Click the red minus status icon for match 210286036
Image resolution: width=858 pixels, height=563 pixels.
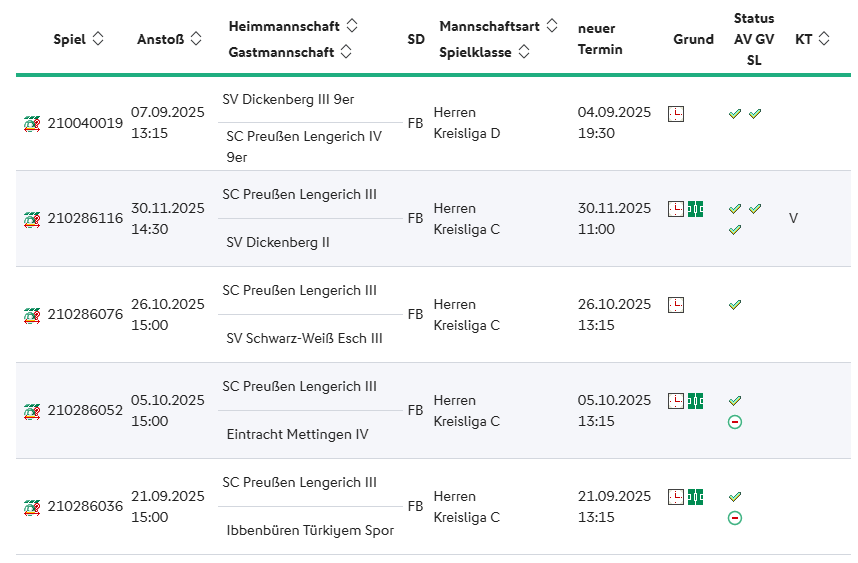735,518
